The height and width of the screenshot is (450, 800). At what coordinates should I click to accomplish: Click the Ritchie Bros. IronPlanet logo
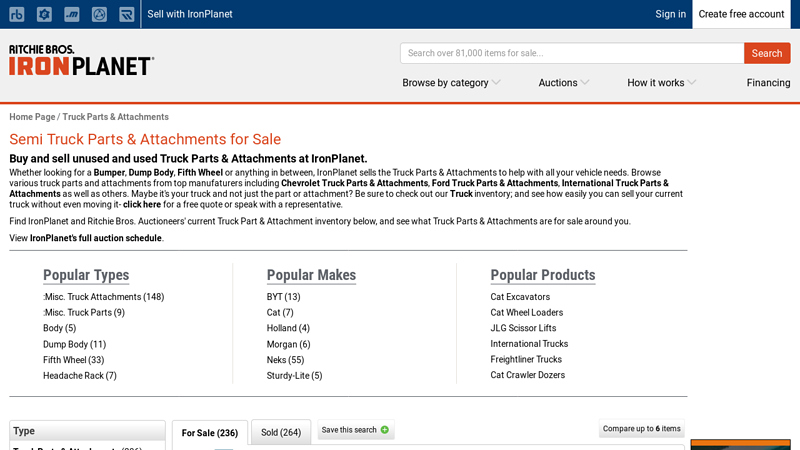pos(81,60)
